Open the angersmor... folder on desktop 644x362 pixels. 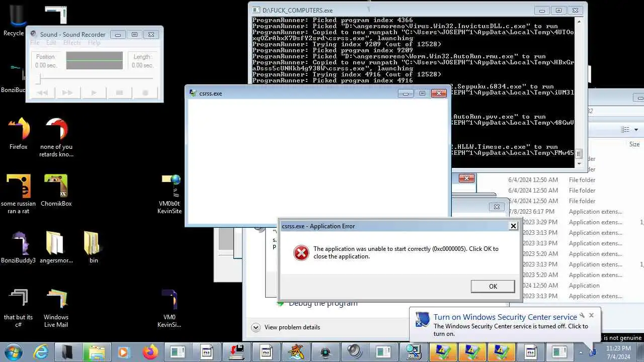(x=56, y=247)
